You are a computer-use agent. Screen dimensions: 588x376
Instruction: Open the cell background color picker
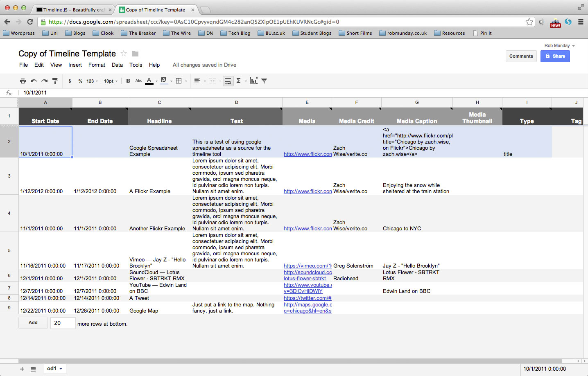click(x=166, y=81)
